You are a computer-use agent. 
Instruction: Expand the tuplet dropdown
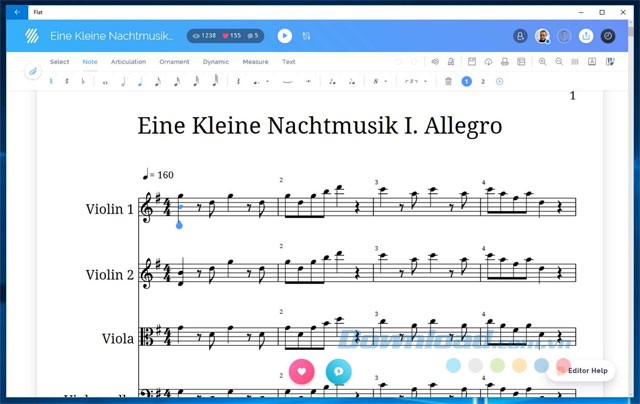414,81
